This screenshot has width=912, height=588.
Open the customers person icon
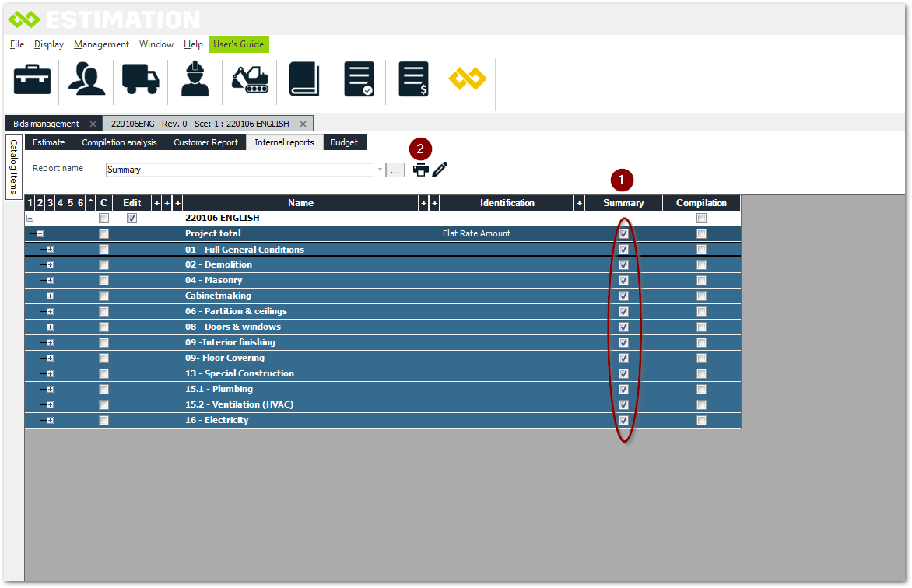click(86, 79)
